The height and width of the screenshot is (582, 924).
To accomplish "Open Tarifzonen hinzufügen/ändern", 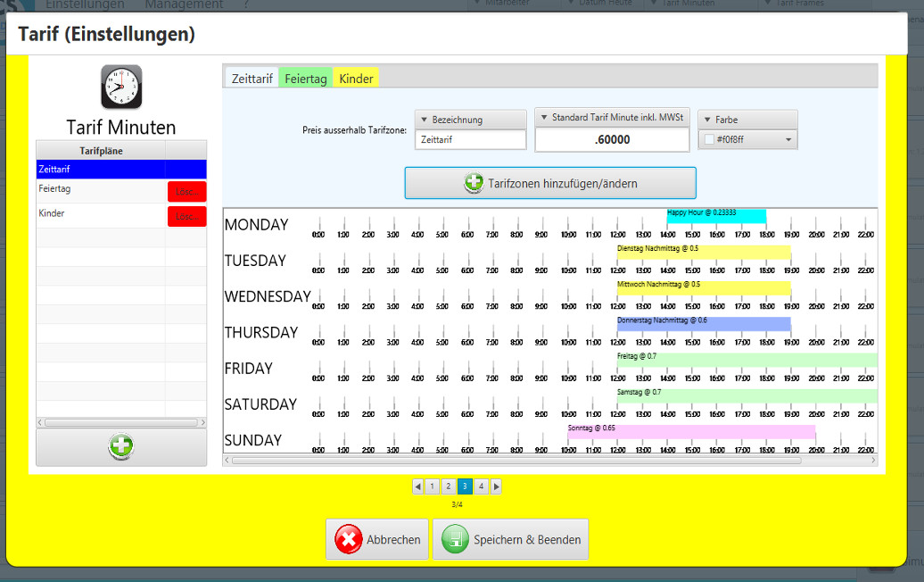I will pos(550,183).
